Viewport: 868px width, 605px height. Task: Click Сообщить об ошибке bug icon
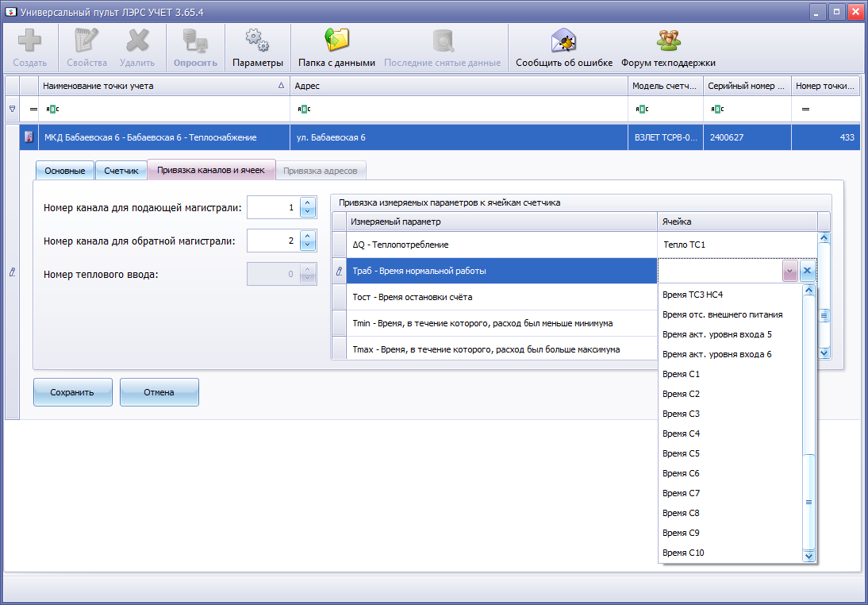pyautogui.click(x=563, y=40)
